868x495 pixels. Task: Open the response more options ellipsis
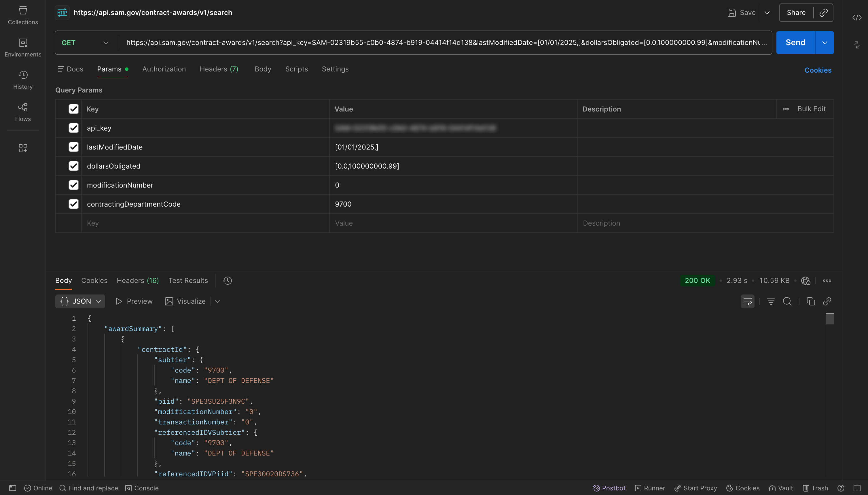tap(827, 280)
